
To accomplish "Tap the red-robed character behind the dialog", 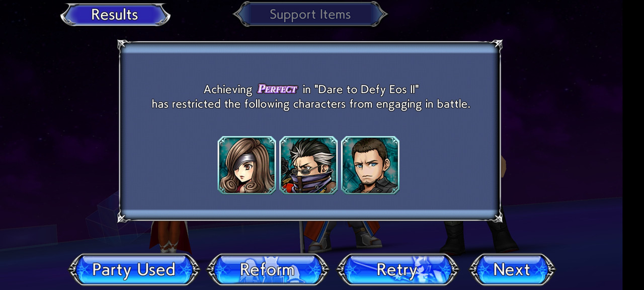I will click(170, 237).
